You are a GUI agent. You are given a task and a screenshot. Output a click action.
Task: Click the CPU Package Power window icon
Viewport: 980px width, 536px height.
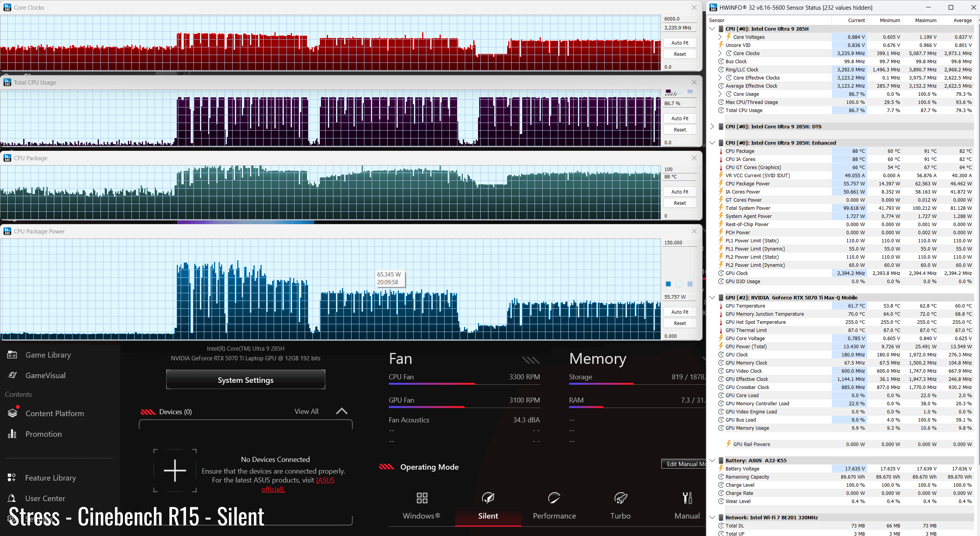7,231
